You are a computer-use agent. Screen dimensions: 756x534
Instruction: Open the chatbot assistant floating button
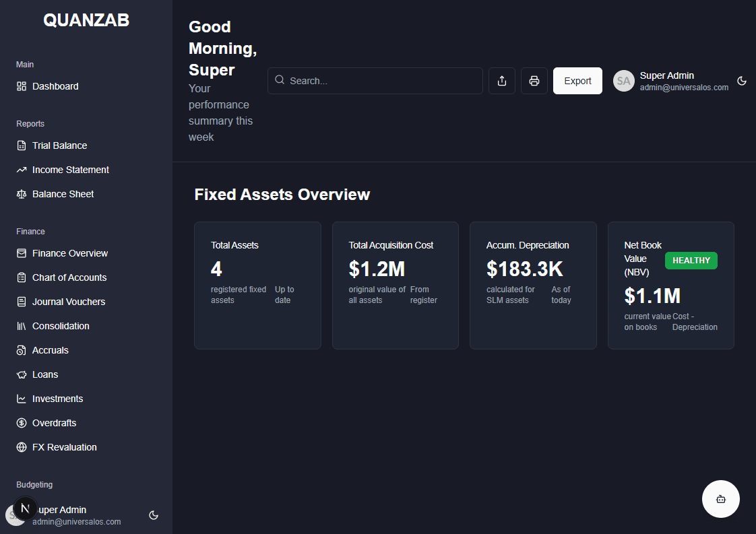tap(721, 499)
